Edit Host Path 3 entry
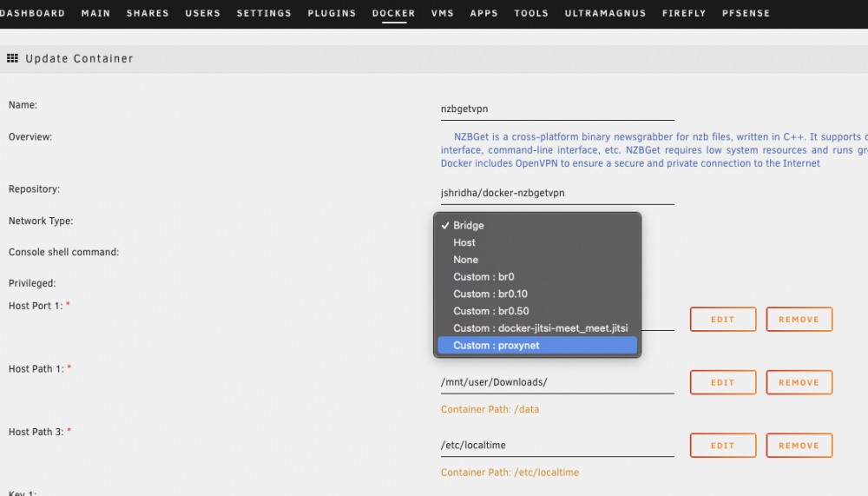This screenshot has width=868, height=496. pos(723,446)
